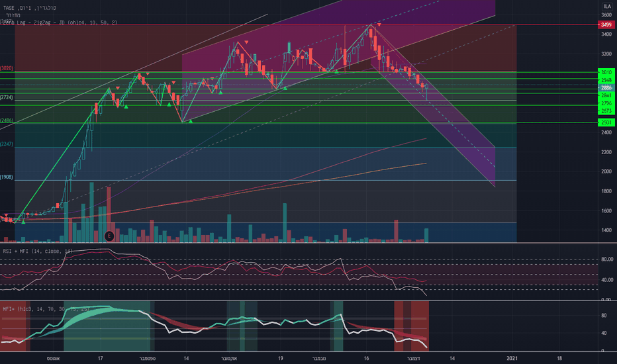Image resolution: width=617 pixels, height=364 pixels.
Task: Click the 80.00 value on RSI axis
Action: pos(607,259)
